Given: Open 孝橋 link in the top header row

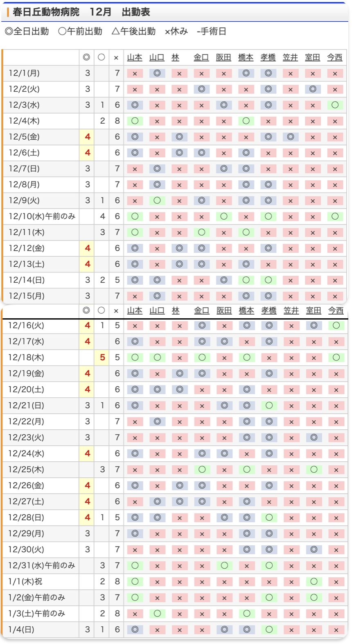Looking at the screenshot, I should click(x=268, y=58).
